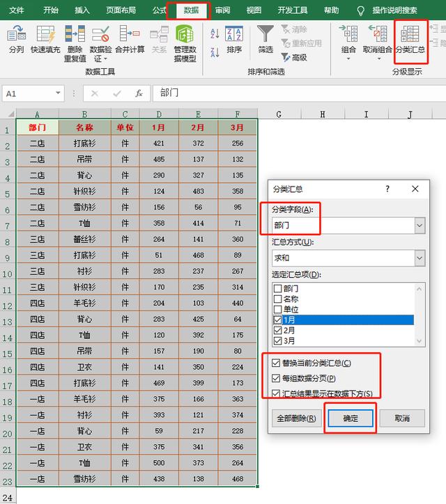Open the 合并计算 Consolidate tool
This screenshot has height=504, width=446.
pyautogui.click(x=130, y=40)
